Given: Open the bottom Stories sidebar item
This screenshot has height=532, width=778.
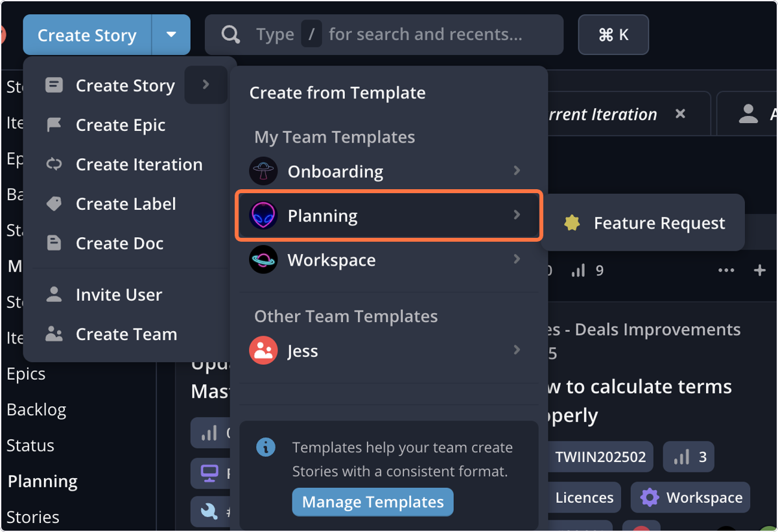Looking at the screenshot, I should pos(33,517).
